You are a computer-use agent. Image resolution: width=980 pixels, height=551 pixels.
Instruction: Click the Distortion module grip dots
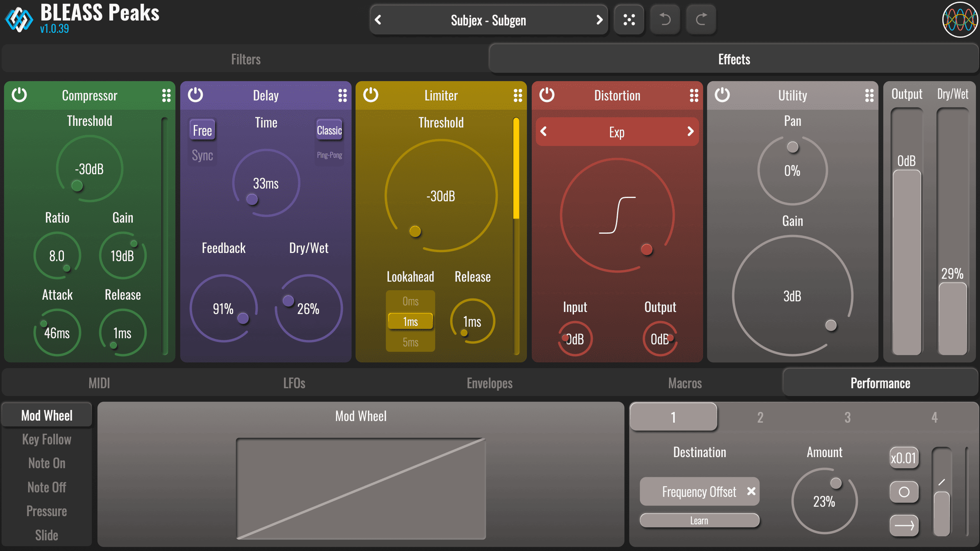click(694, 96)
